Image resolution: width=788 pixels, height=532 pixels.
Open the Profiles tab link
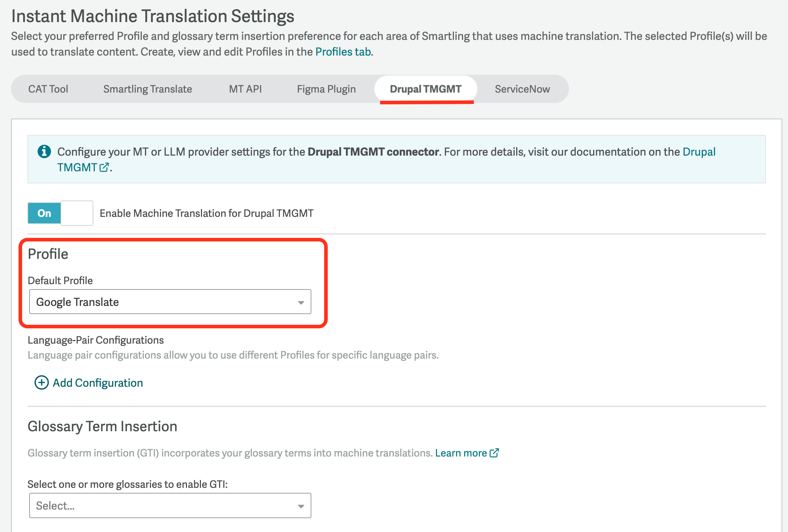[343, 52]
